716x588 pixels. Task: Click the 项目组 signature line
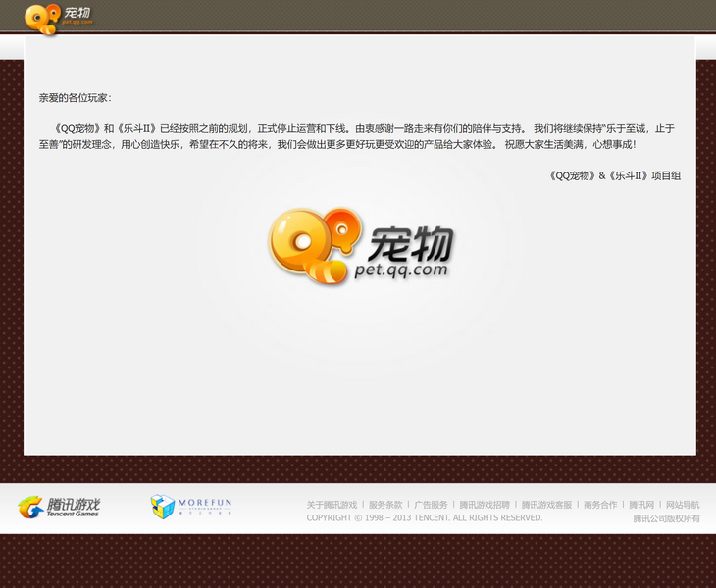(x=616, y=175)
